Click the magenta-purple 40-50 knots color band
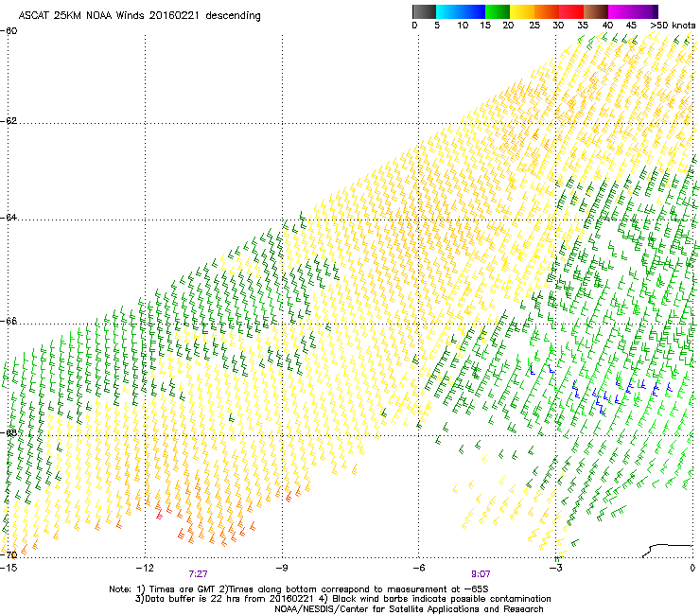Viewport: 700px width, 615px height. coord(633,11)
